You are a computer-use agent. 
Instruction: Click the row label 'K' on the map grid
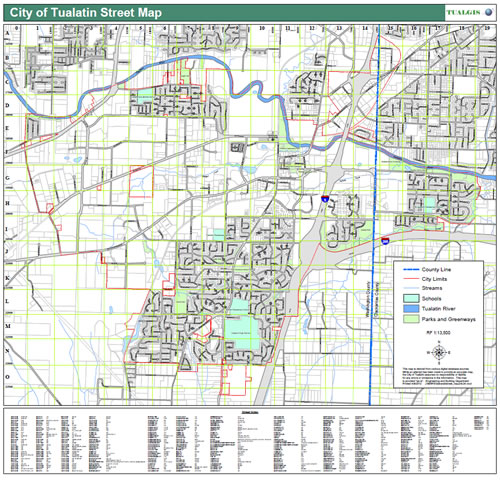coord(7,278)
